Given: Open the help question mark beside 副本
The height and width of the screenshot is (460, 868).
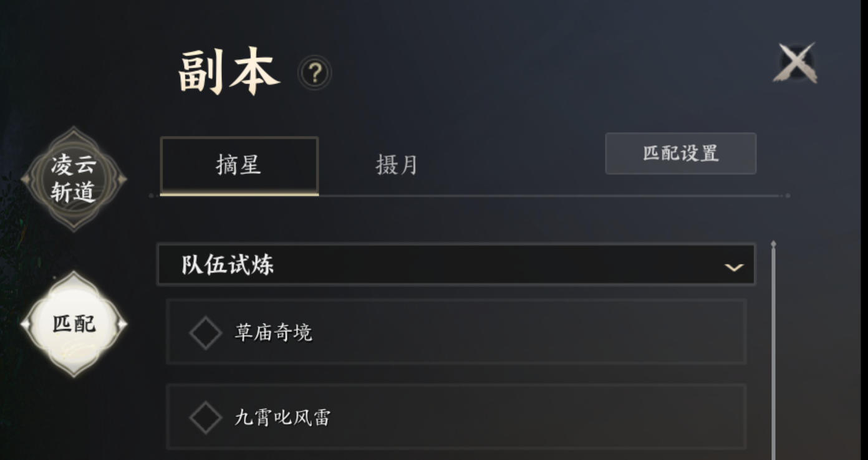Looking at the screenshot, I should tap(315, 74).
